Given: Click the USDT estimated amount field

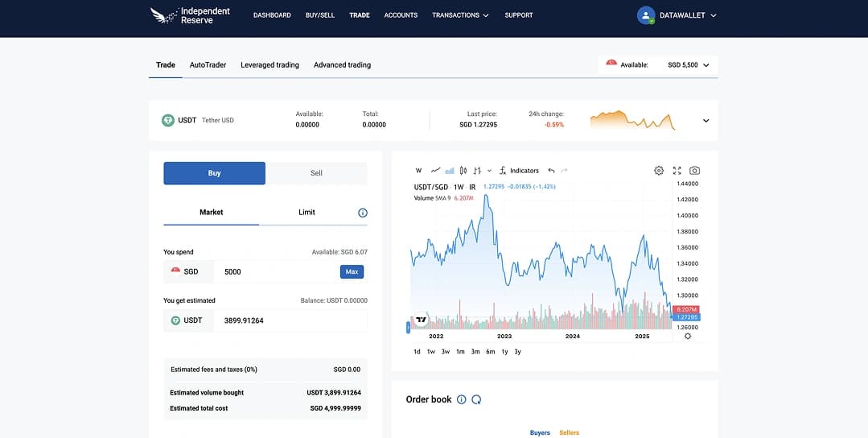Looking at the screenshot, I should (x=290, y=320).
